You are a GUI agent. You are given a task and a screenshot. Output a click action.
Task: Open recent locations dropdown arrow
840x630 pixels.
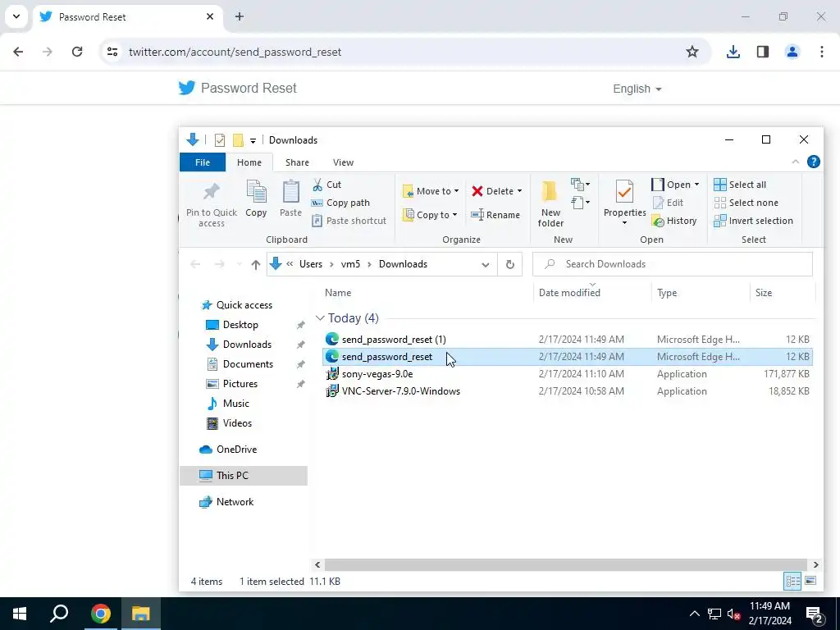(x=239, y=264)
